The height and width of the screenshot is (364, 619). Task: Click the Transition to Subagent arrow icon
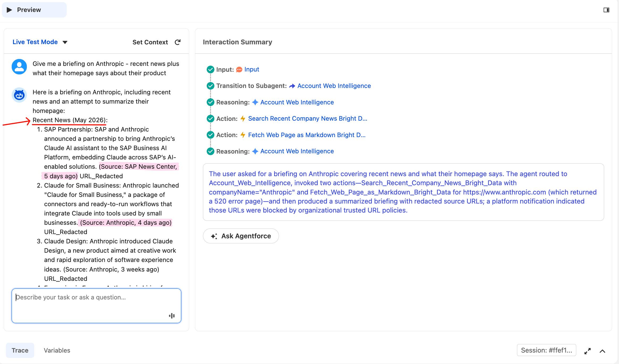[x=292, y=86]
